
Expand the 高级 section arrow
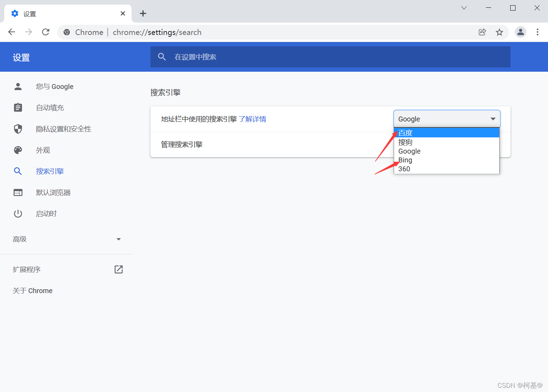point(119,239)
